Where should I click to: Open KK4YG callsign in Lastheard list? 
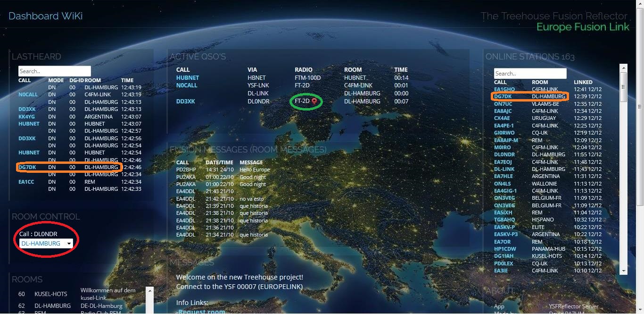point(26,117)
